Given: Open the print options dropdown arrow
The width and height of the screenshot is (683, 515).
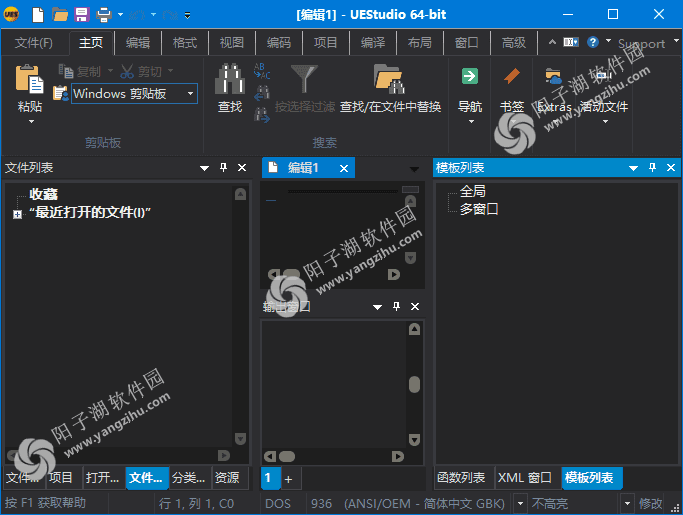Looking at the screenshot, I should tap(121, 15).
